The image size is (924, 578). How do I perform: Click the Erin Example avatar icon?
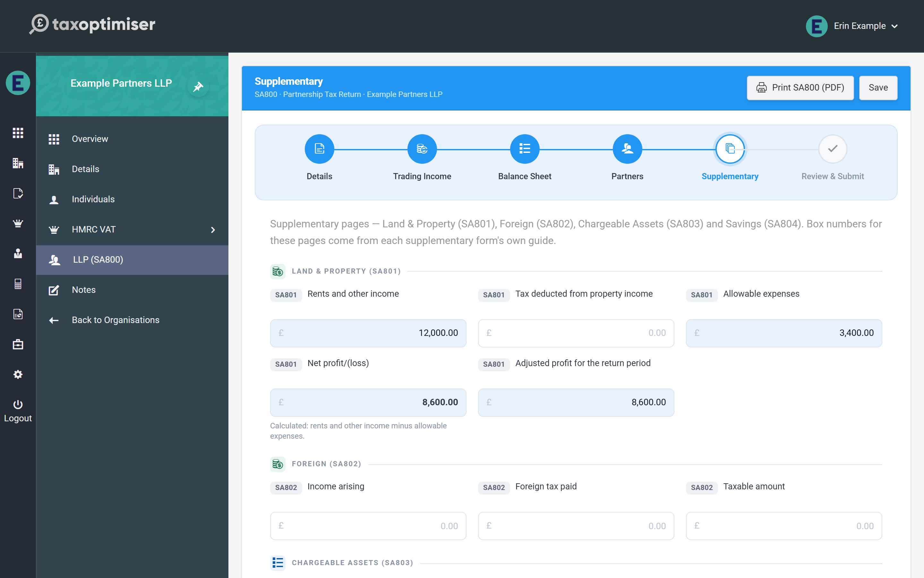point(816,26)
